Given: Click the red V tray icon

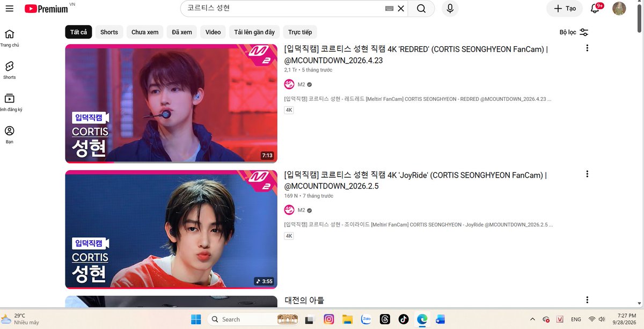Looking at the screenshot, I should pos(560,319).
